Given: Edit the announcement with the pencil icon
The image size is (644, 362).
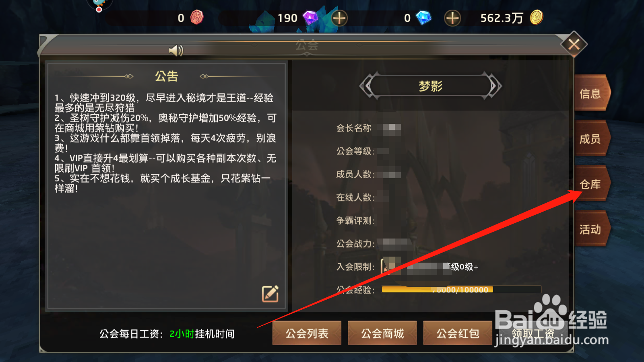Looking at the screenshot, I should coord(270,294).
